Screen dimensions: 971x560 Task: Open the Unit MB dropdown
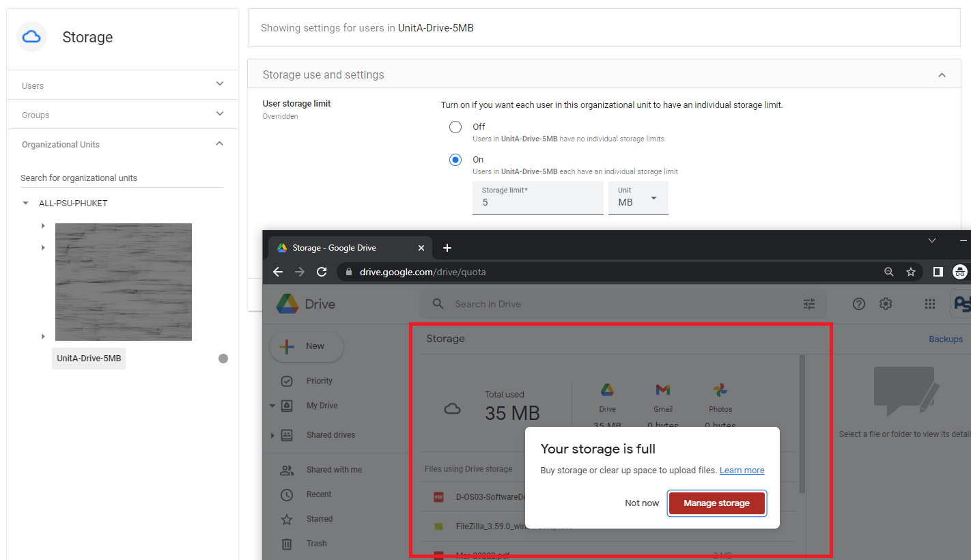click(x=638, y=198)
